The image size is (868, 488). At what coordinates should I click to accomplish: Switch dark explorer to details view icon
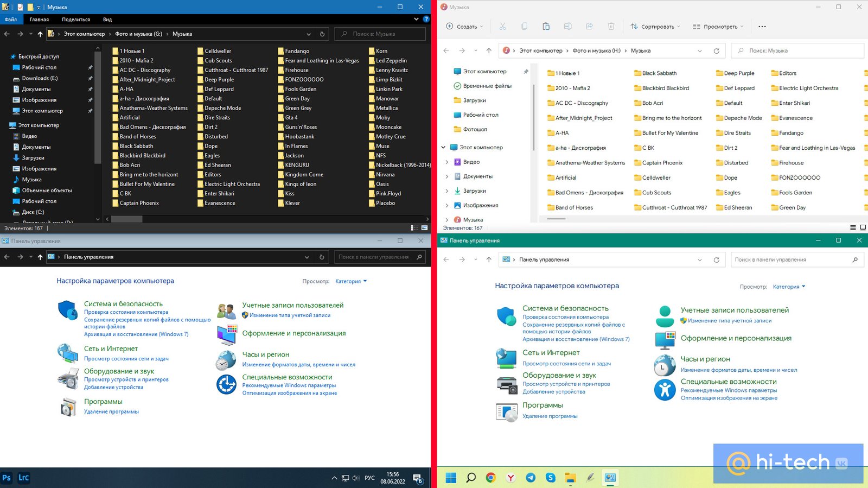point(414,228)
